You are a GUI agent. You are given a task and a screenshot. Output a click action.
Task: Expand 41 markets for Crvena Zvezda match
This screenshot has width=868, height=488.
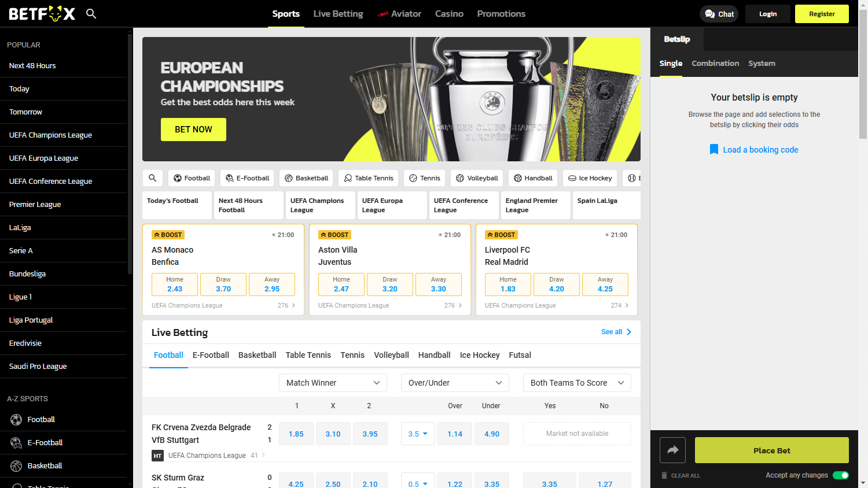pos(258,456)
